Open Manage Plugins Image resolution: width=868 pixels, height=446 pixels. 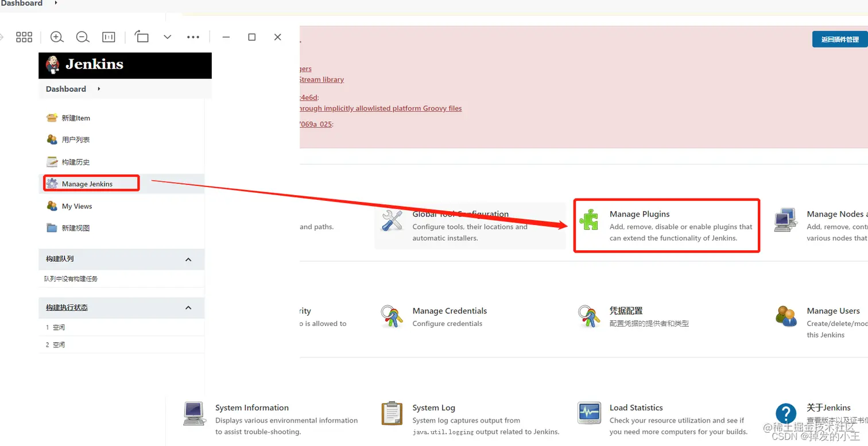tap(640, 214)
